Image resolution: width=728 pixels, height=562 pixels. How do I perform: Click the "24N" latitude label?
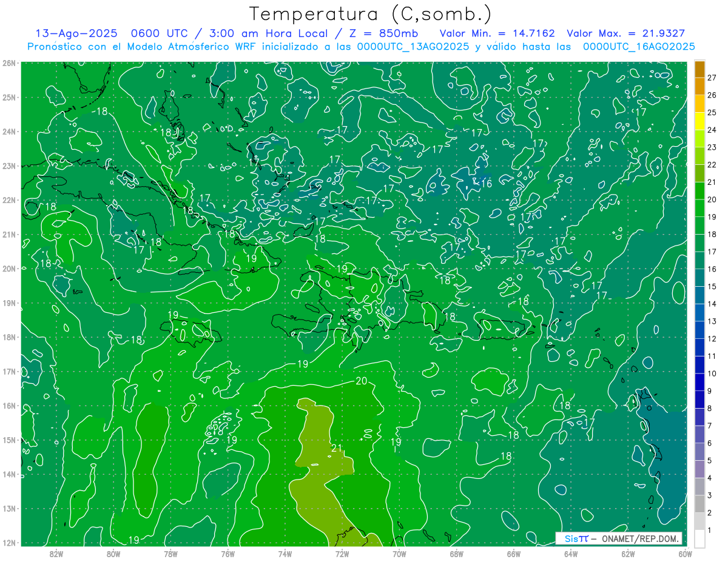8,132
